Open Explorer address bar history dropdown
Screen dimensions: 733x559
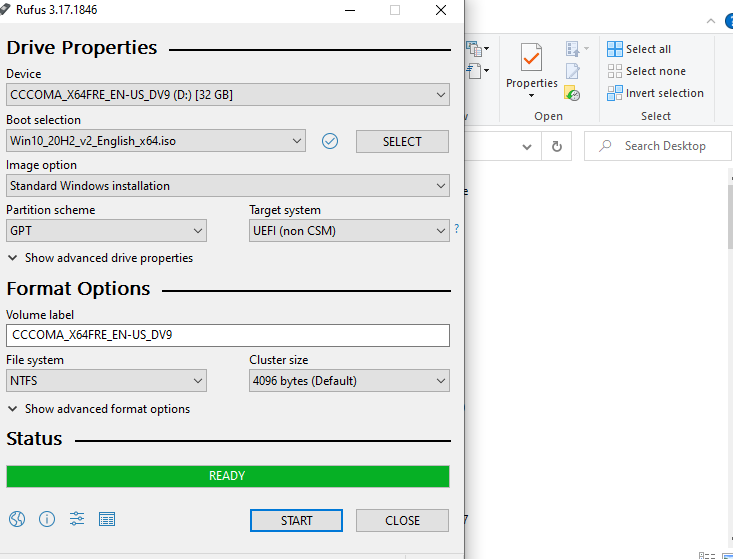pos(527,147)
